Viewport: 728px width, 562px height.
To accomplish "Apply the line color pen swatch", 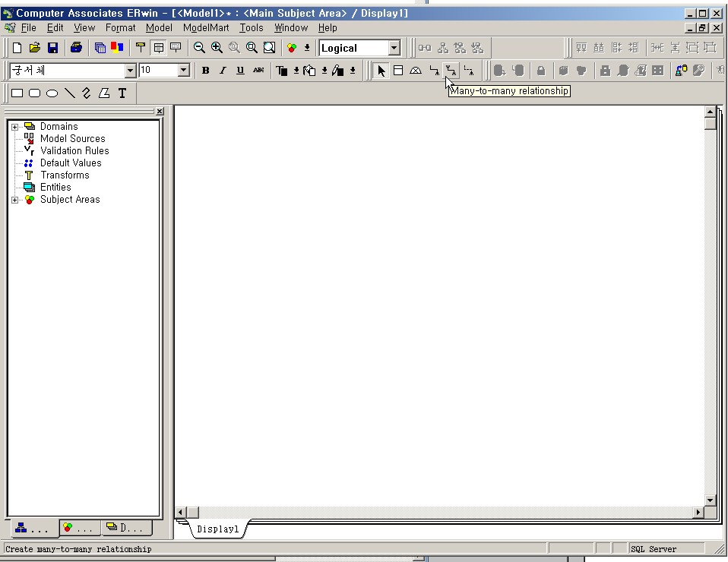I will [x=338, y=71].
